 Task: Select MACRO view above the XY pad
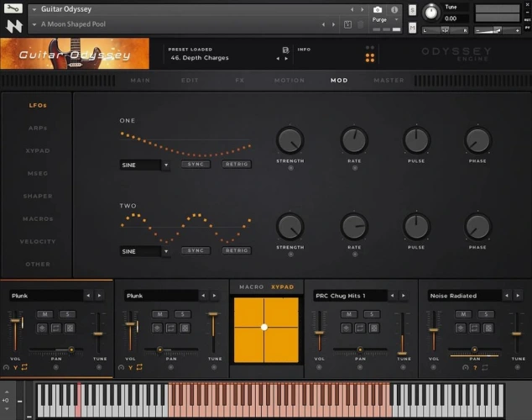pyautogui.click(x=251, y=287)
